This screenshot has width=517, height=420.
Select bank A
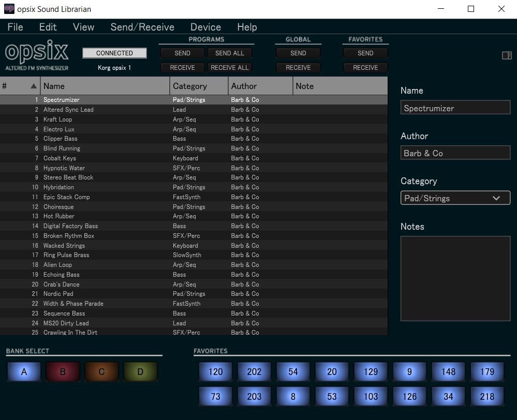[x=24, y=372]
